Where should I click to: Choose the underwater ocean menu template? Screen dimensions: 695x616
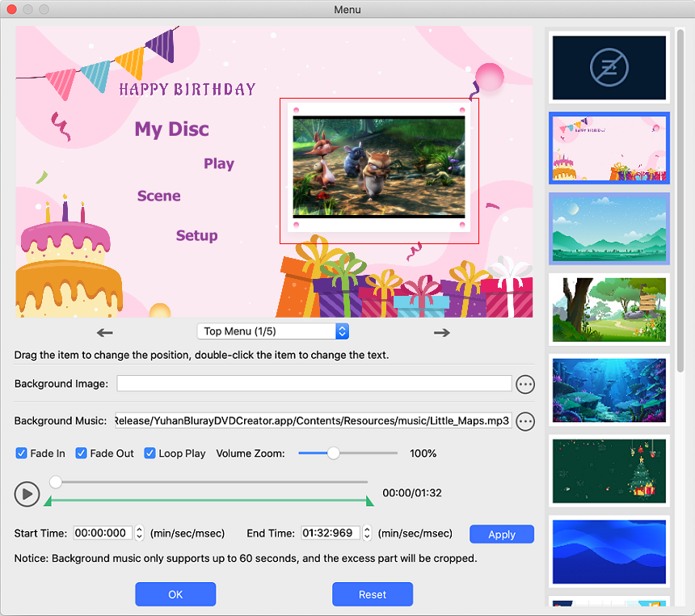609,390
